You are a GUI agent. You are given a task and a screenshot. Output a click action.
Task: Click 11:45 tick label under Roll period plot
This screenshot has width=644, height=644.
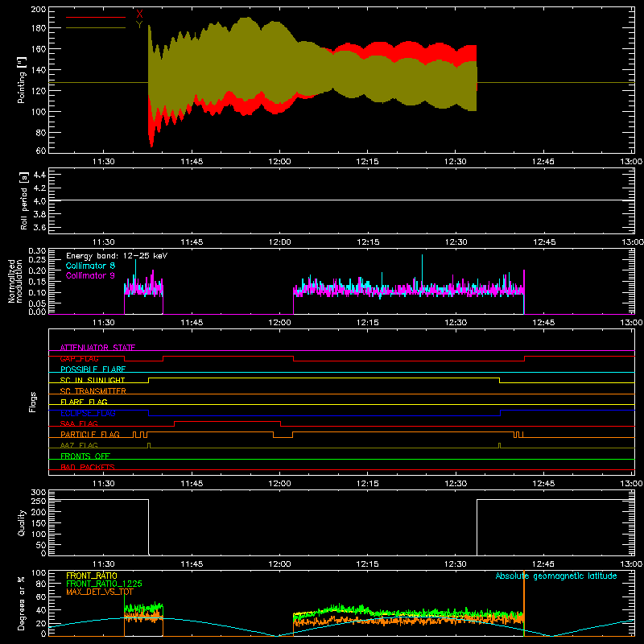pos(192,242)
